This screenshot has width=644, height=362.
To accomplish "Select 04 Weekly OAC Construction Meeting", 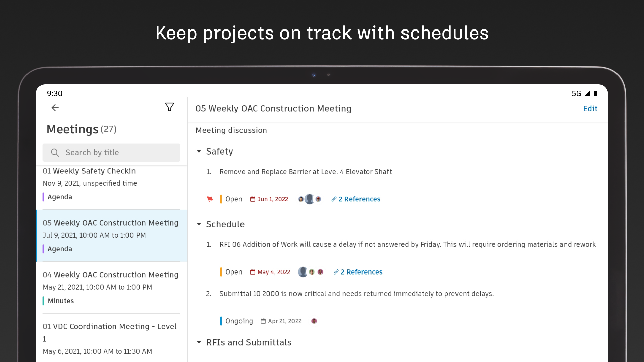I will [111, 287].
